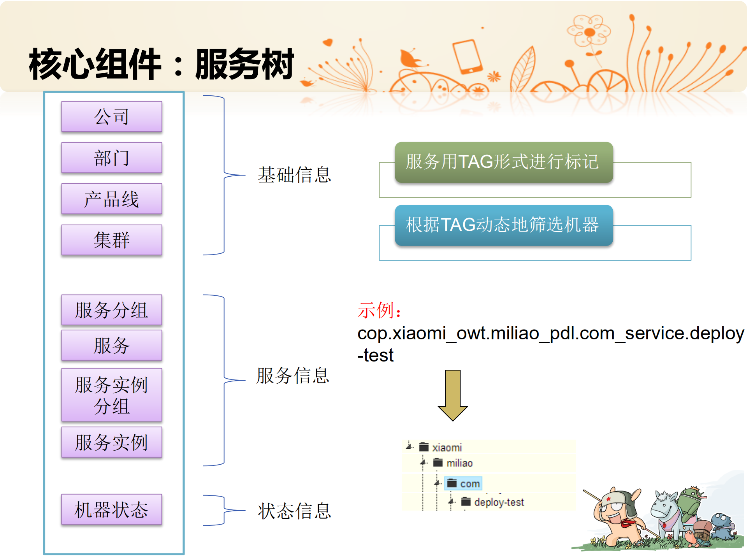Click the 根据TAG动态地筛选机器 blue banner
Screen dimensions: 747x560
[504, 226]
